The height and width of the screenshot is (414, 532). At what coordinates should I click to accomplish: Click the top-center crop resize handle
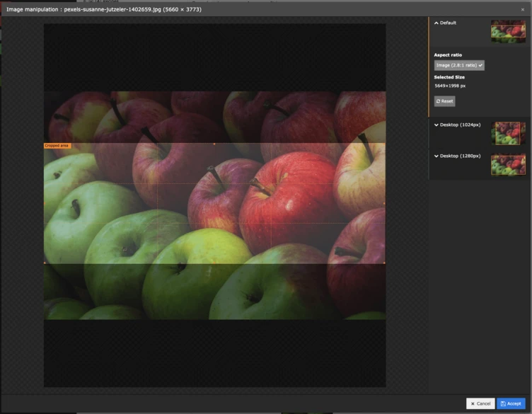[214, 144]
